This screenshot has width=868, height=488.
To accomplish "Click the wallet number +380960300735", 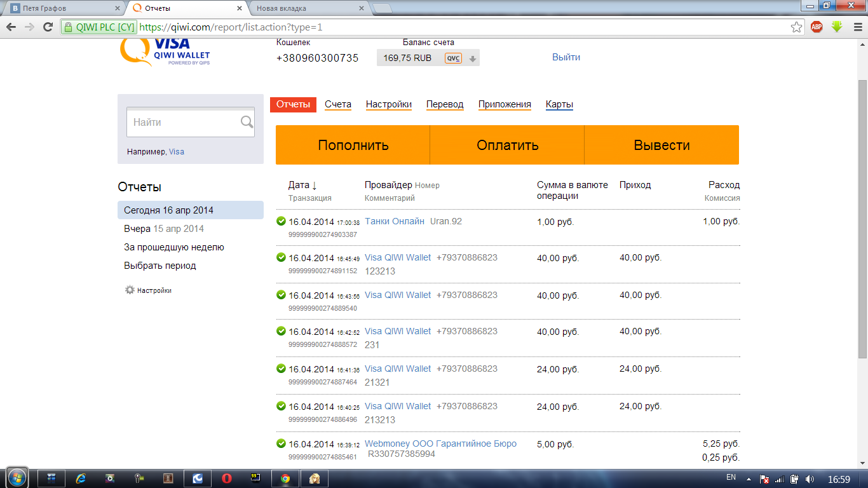I will (317, 58).
